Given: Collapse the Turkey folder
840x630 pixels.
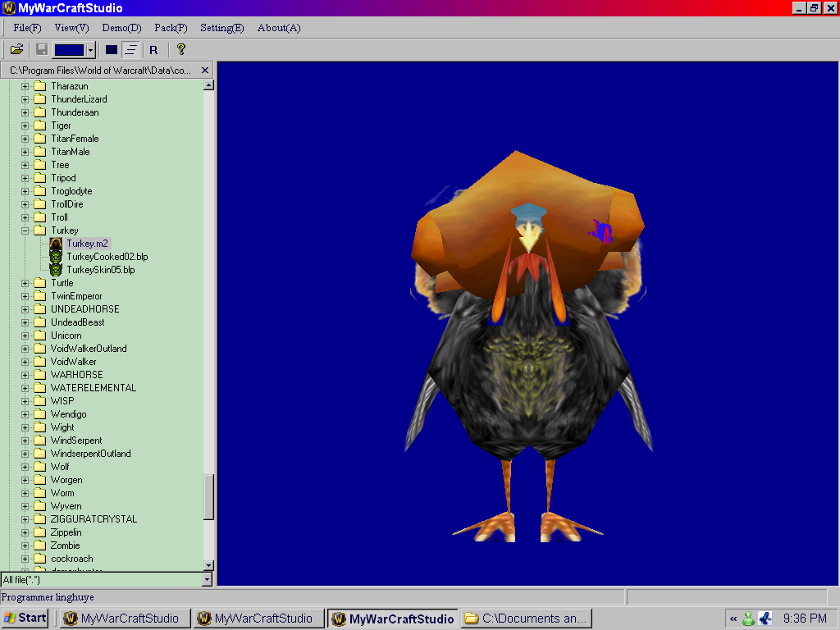Looking at the screenshot, I should 25,231.
